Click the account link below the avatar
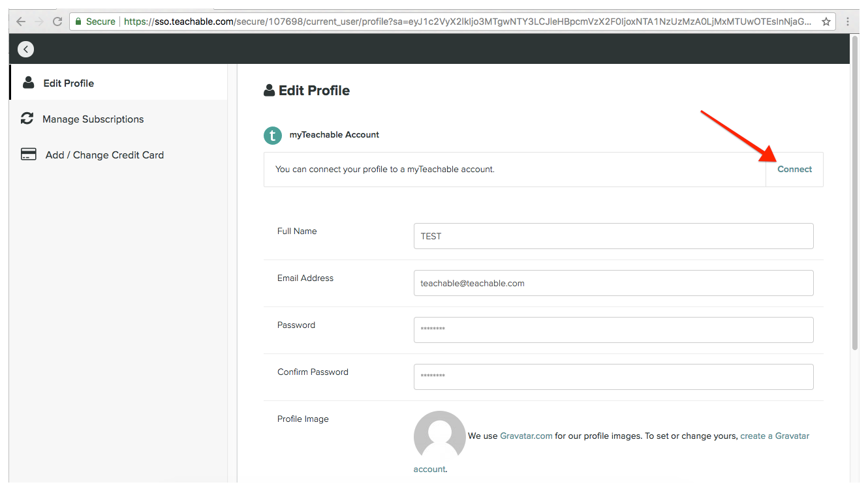The width and height of the screenshot is (868, 491). pyautogui.click(x=429, y=469)
